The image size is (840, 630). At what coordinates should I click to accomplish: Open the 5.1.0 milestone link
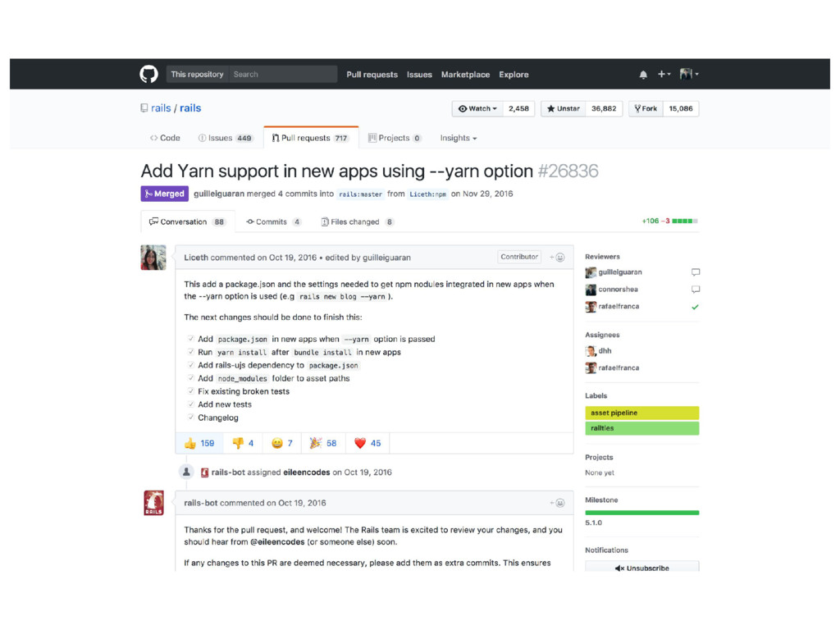594,523
